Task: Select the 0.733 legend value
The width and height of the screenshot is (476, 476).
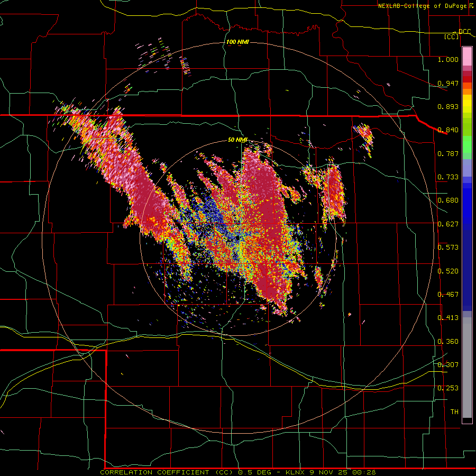Action: (448, 177)
